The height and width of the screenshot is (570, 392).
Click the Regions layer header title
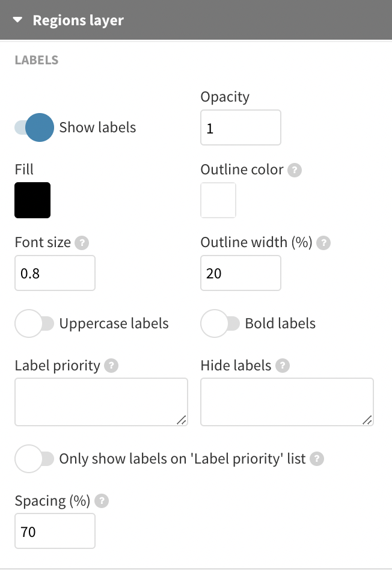pos(78,20)
